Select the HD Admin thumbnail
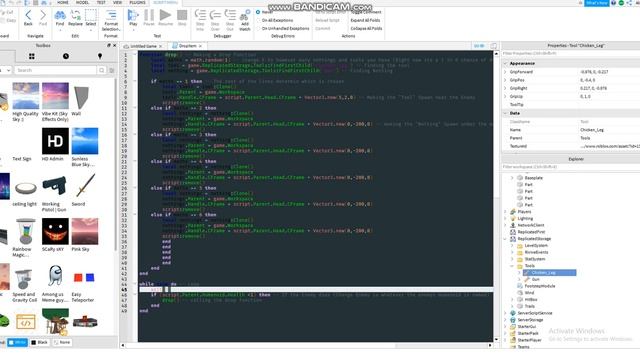The height and width of the screenshot is (360, 640). coord(55,141)
